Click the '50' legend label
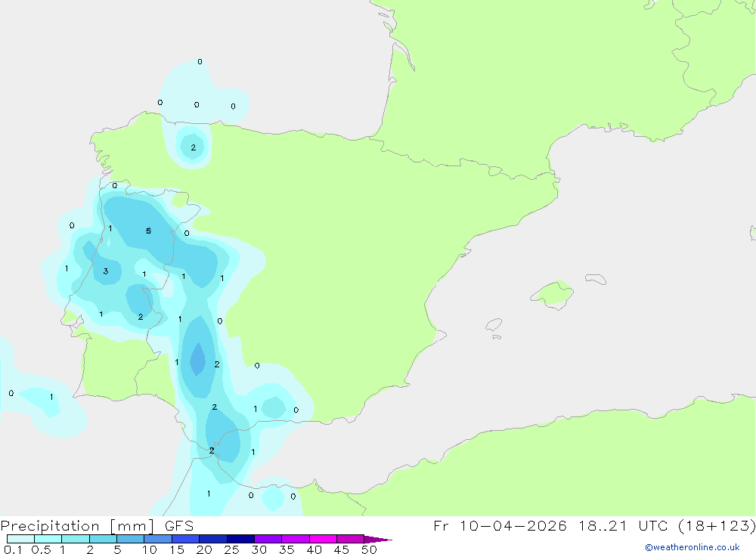 pos(369,549)
